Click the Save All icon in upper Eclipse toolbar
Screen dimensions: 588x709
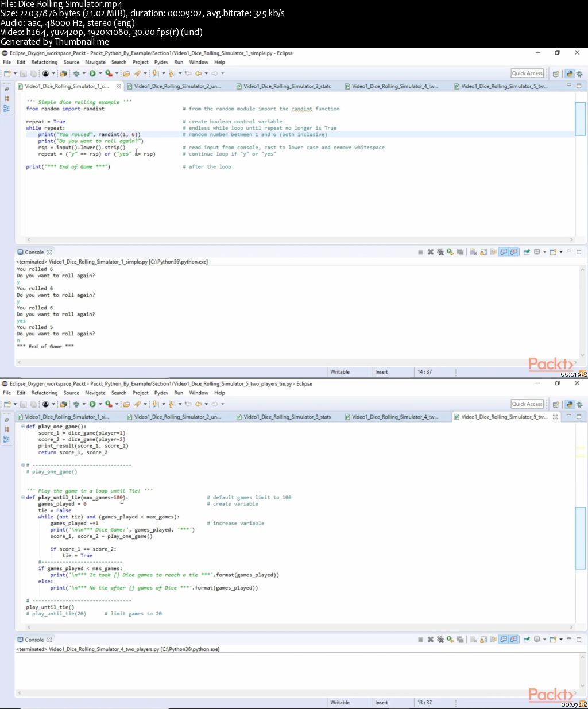coord(33,73)
